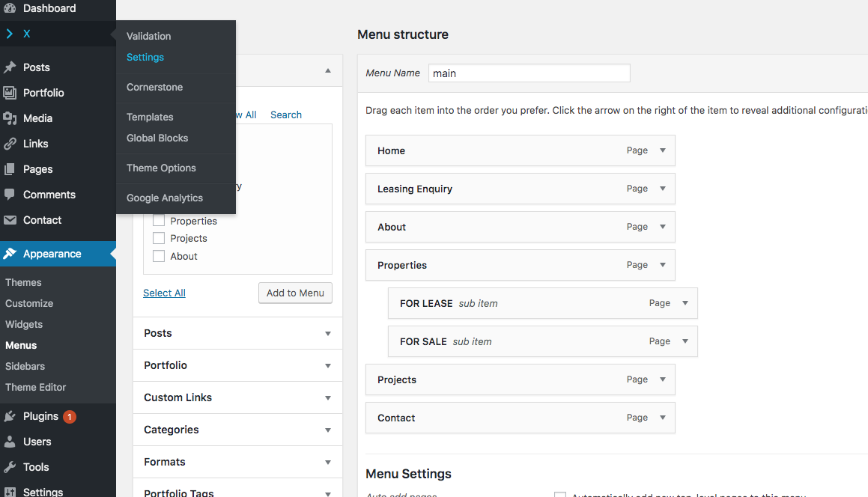Expand the Properties menu item arrow
This screenshot has height=497, width=868.
point(663,265)
